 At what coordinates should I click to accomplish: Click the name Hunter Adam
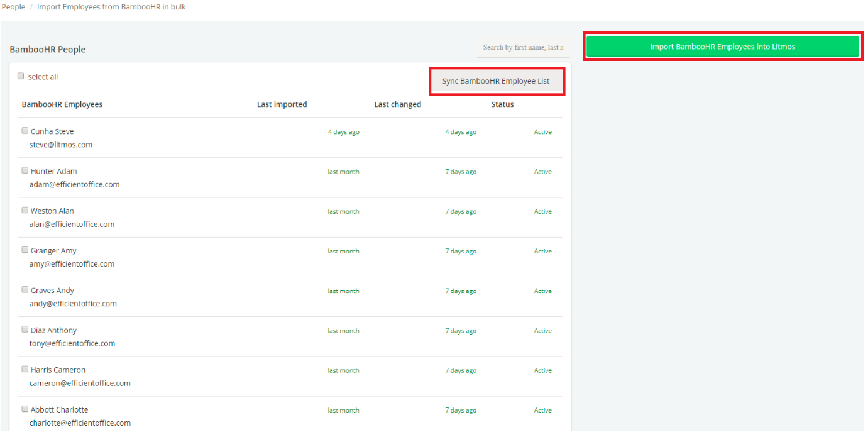click(54, 171)
